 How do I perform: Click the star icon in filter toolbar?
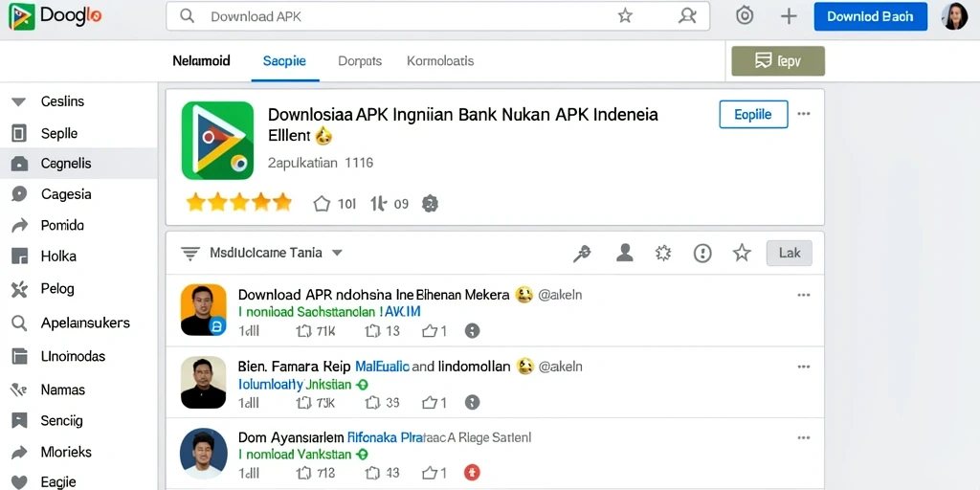(x=742, y=253)
